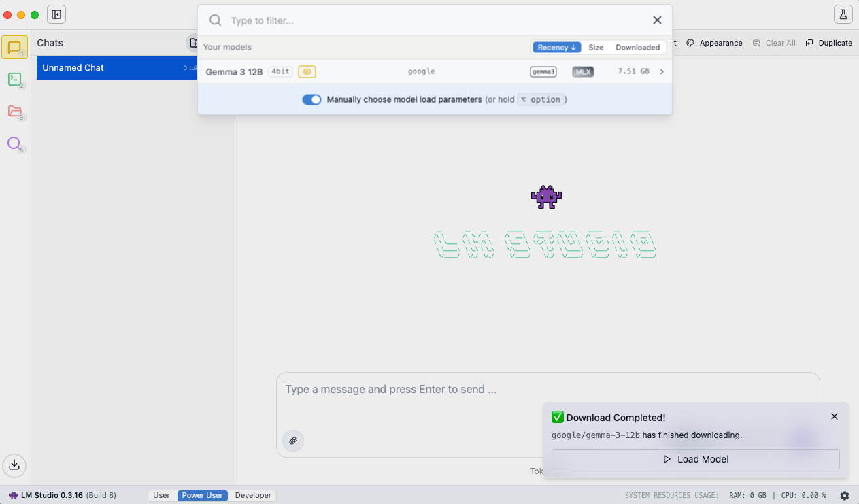Click the LM Studio logo in status bar

click(x=14, y=495)
